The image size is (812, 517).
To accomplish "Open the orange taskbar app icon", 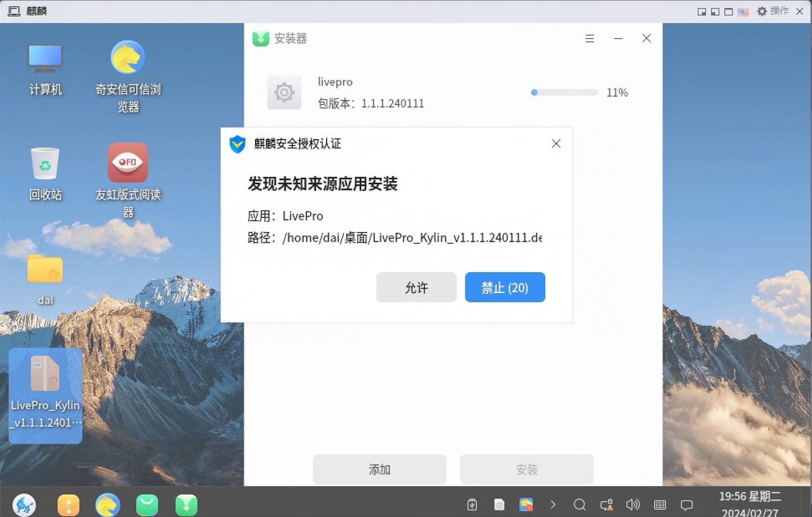I will (69, 505).
